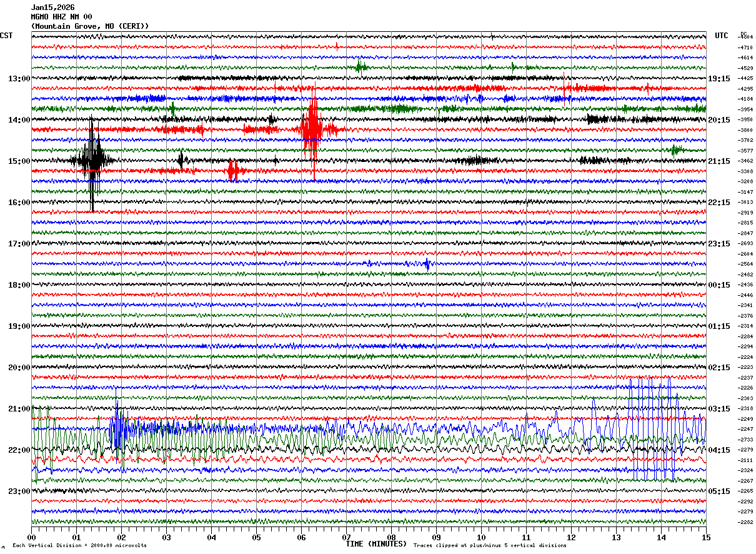Click the 01:15 UTC time label
756x554 pixels.
coord(719,326)
